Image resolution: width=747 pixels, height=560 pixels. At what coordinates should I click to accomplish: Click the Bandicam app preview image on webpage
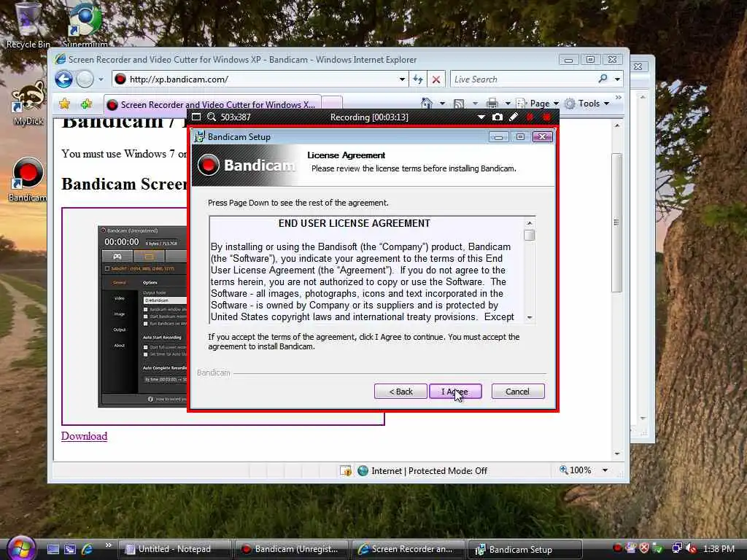142,316
